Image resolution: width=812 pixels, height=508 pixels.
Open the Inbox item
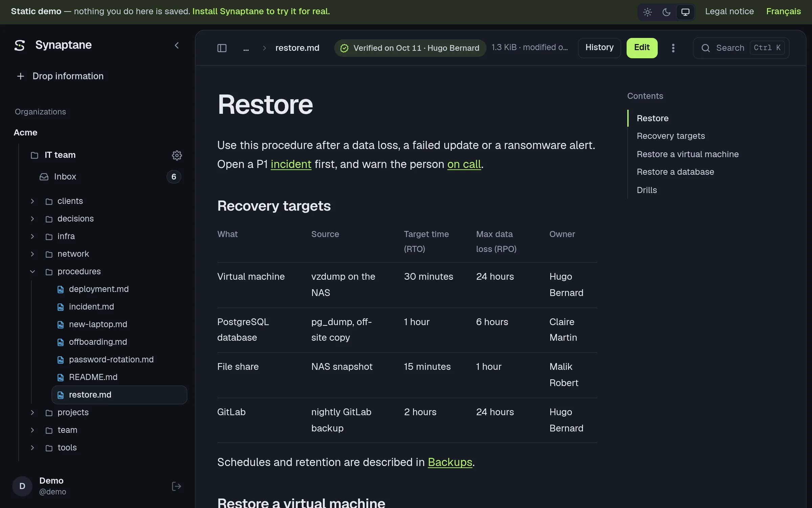(x=110, y=177)
